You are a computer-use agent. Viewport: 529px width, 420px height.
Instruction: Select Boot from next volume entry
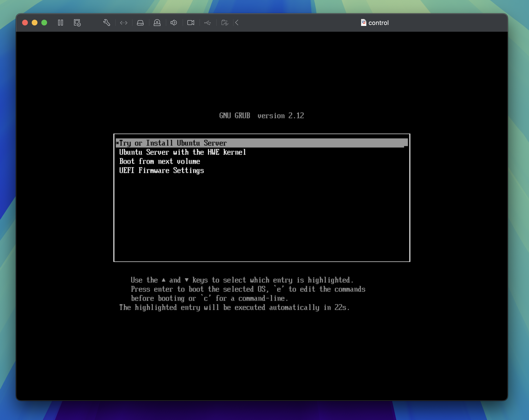click(160, 161)
